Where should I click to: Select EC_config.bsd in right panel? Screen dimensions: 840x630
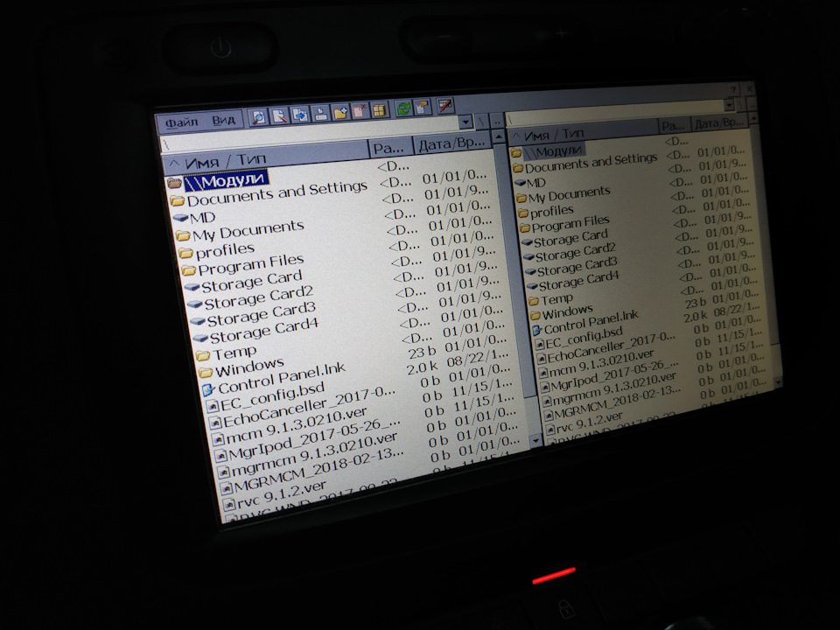[x=584, y=337]
